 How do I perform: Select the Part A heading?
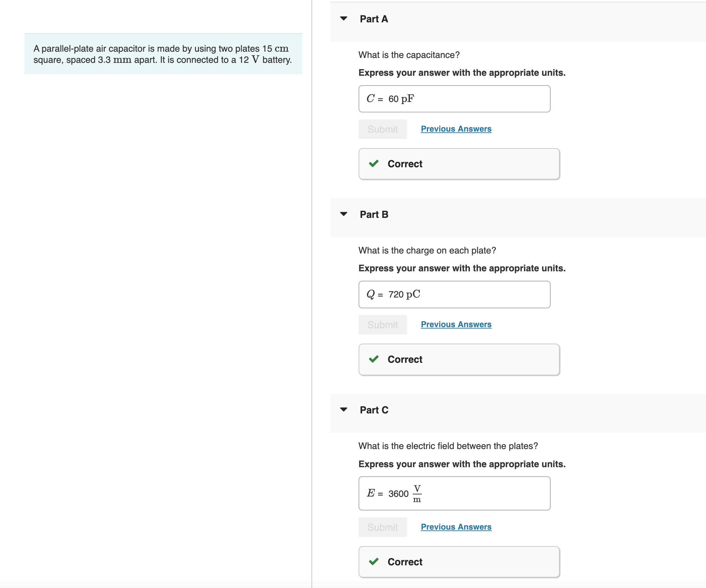[x=374, y=19]
